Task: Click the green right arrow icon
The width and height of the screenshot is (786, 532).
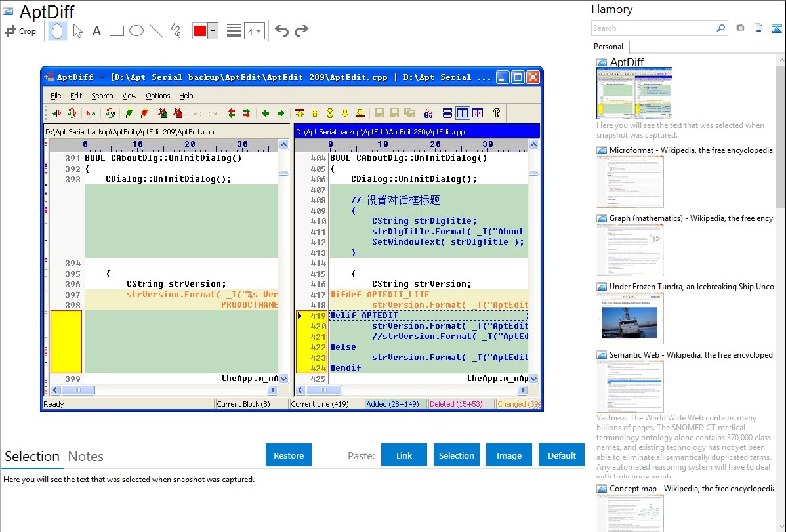Action: click(x=281, y=113)
